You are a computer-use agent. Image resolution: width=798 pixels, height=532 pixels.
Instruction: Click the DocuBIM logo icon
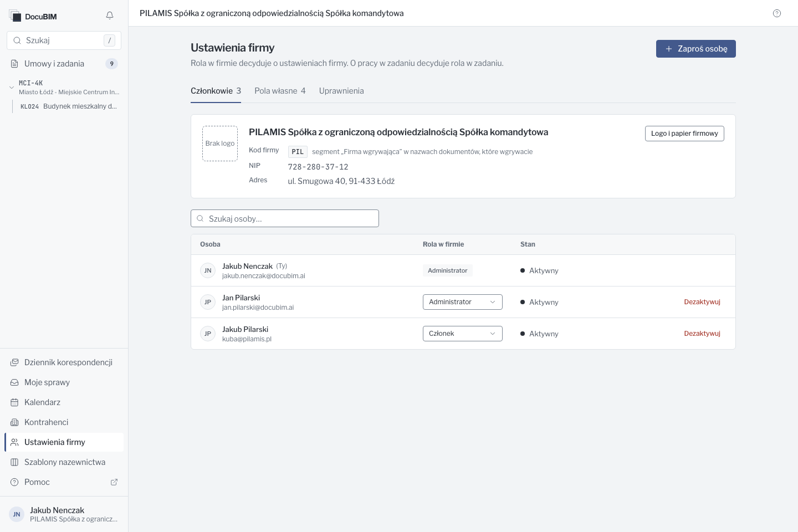coord(14,16)
